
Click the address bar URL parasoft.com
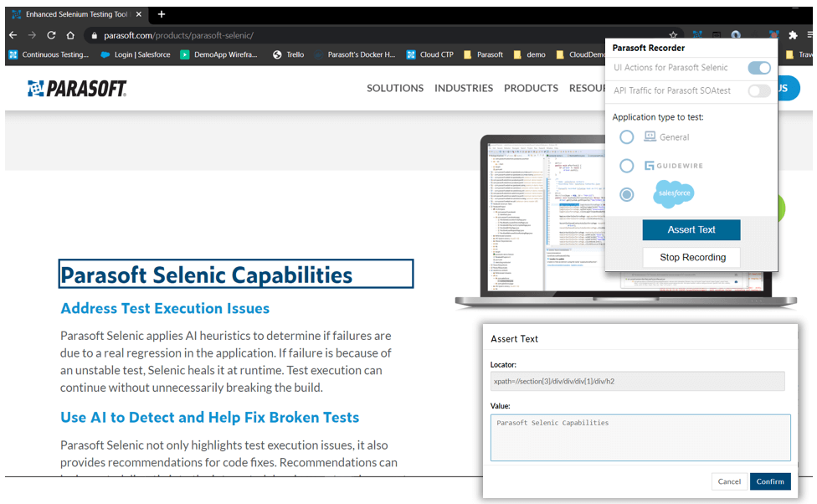pos(179,35)
